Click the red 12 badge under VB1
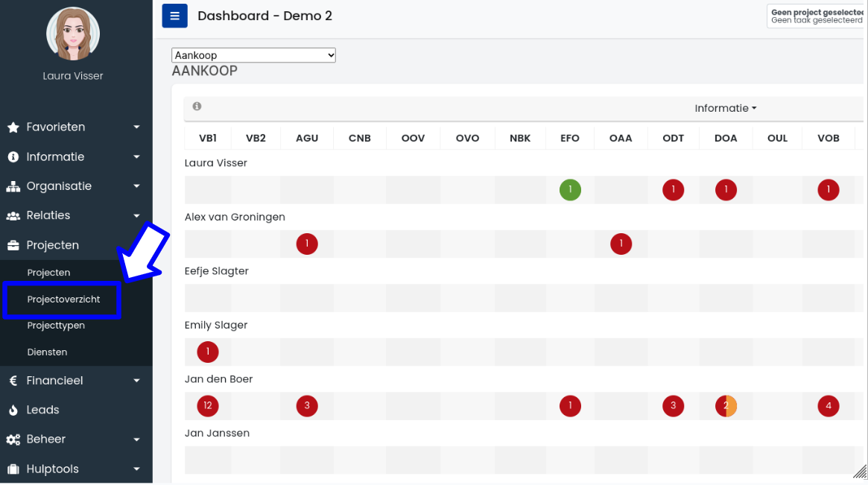Viewport: 868px width, 485px height. click(x=208, y=406)
